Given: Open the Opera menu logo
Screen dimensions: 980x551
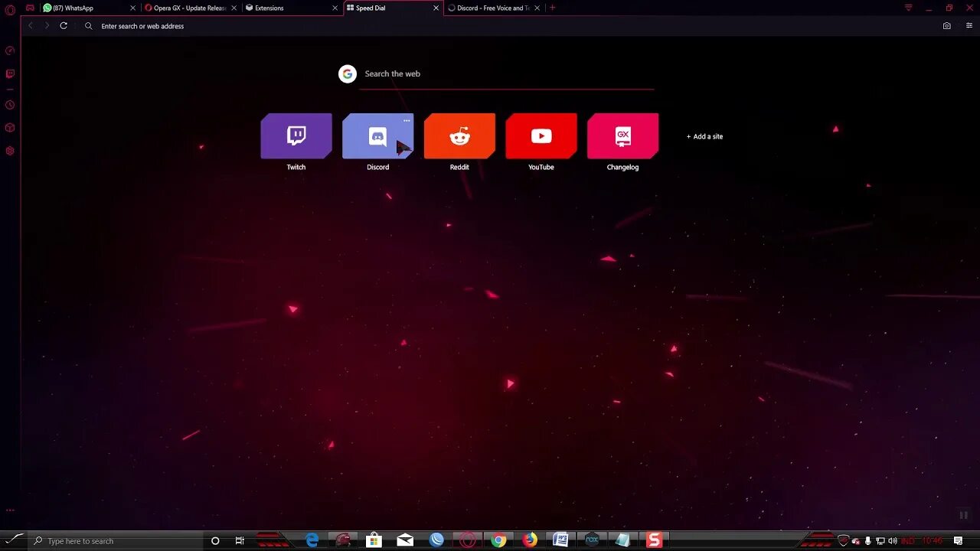Looking at the screenshot, I should coord(10,10).
